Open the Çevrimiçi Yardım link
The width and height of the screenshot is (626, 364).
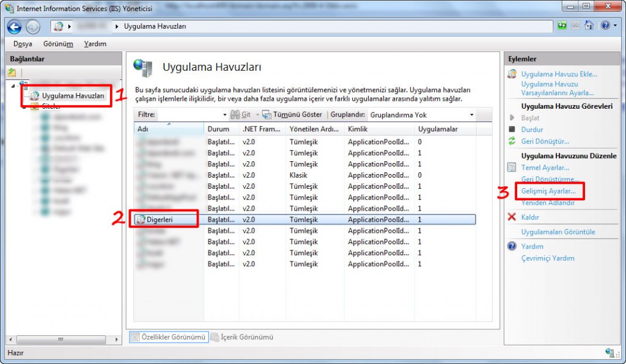tap(548, 258)
